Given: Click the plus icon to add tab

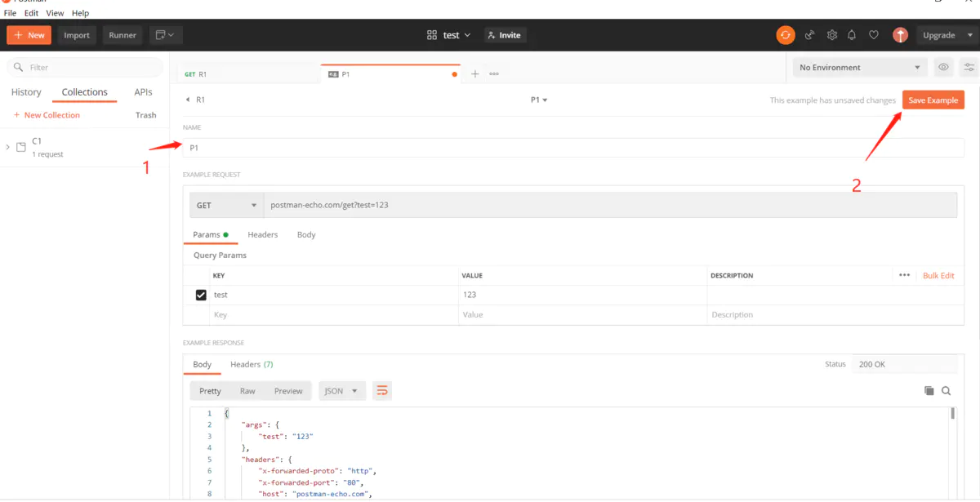Looking at the screenshot, I should (475, 73).
